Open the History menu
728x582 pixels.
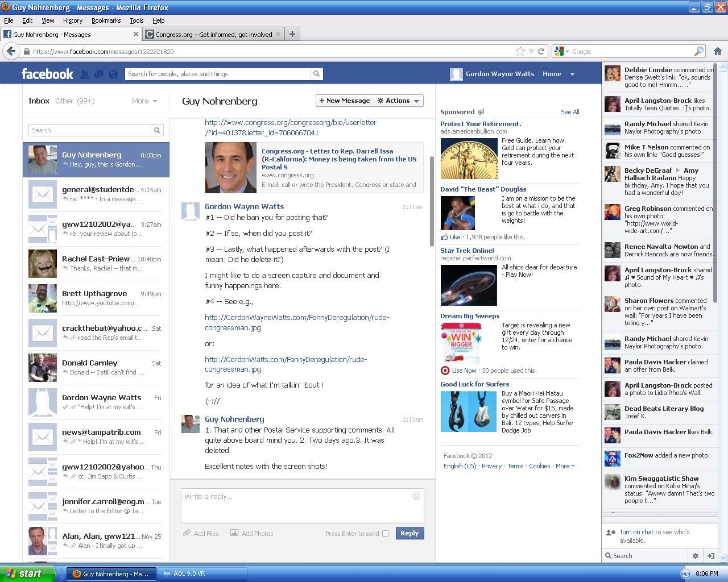73,20
